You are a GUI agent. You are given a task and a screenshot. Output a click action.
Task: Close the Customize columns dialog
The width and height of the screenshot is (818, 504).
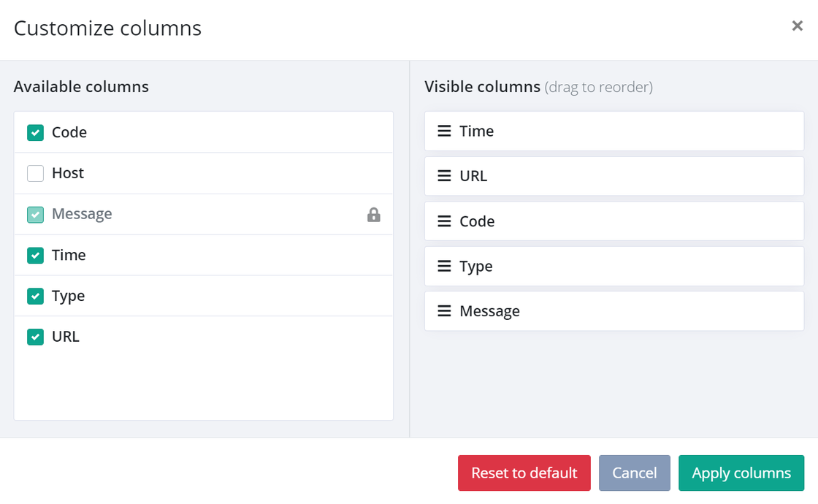[x=797, y=26]
